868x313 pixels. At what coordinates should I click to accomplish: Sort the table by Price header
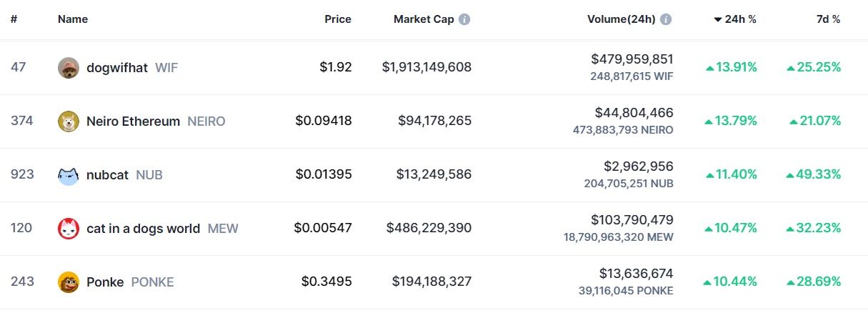click(x=338, y=19)
